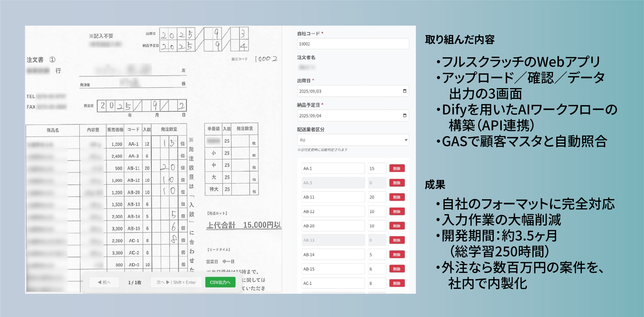Click the quantity field showing 15 for AA-1

[377, 168]
